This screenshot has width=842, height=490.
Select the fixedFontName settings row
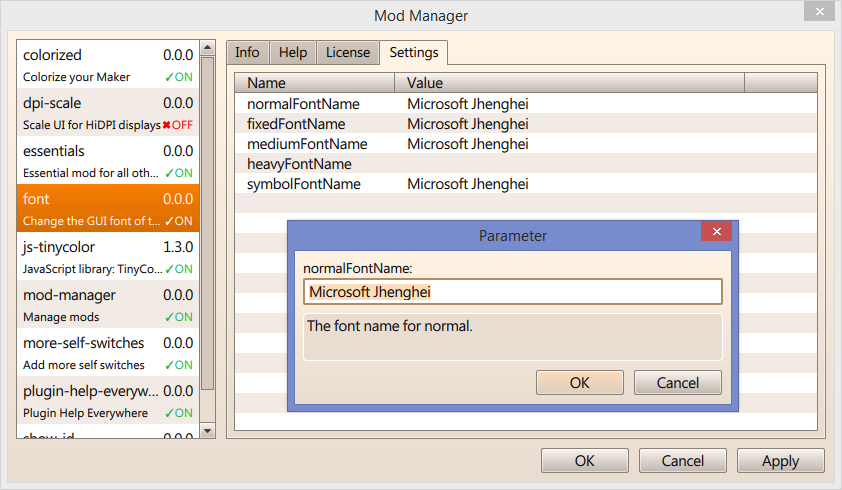[526, 124]
